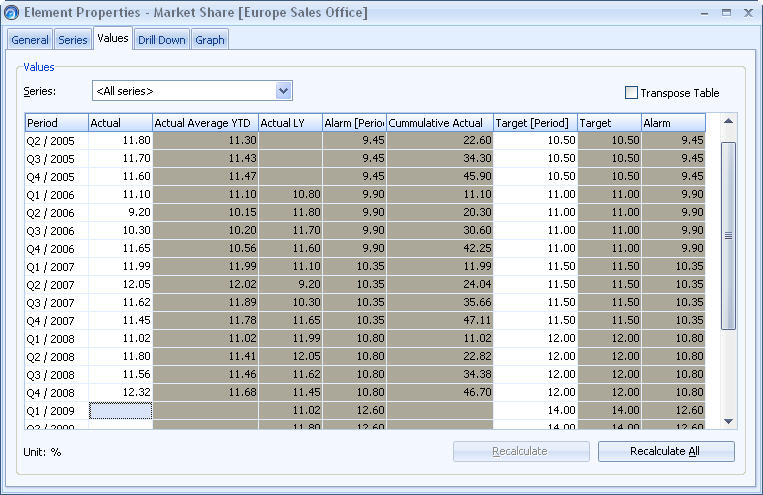Click Cummulative Actual value 46.70
The image size is (763, 495).
(x=440, y=392)
